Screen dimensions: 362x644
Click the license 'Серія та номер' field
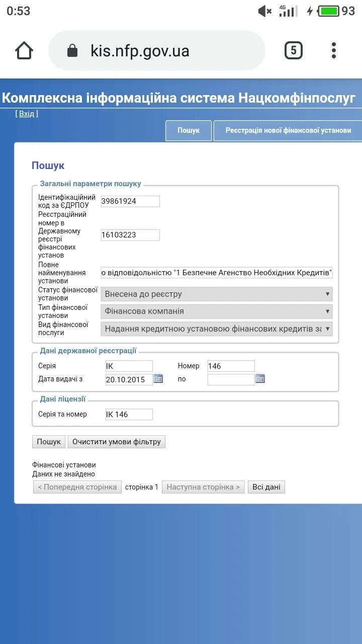click(x=128, y=415)
